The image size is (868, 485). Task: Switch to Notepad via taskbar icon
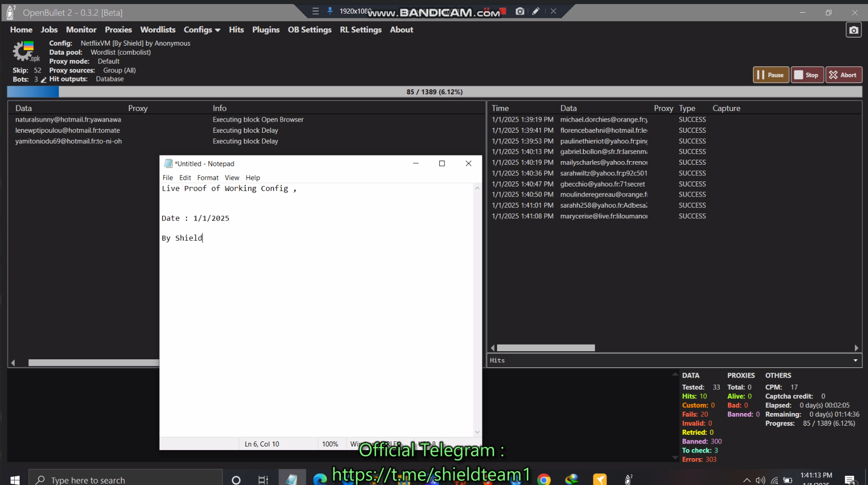coord(292,478)
